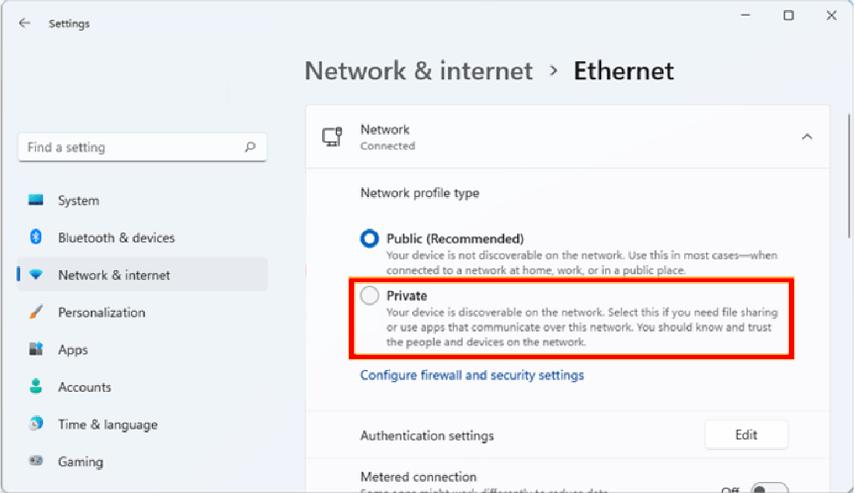Click the back arrow icon in Settings
Viewport: 855px width, 493px height.
(x=24, y=23)
